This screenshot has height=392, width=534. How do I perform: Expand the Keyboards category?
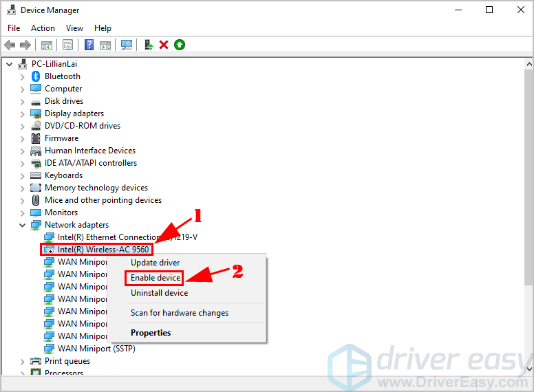coord(23,176)
